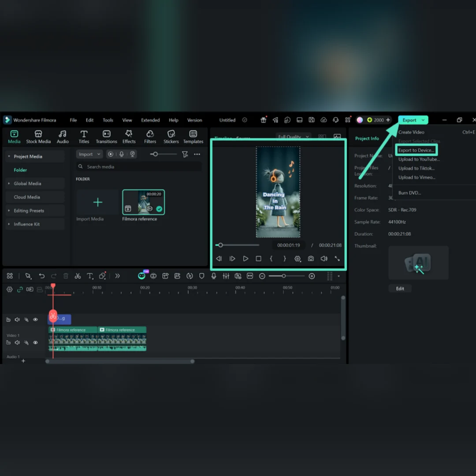Open the Filters tab

click(150, 137)
